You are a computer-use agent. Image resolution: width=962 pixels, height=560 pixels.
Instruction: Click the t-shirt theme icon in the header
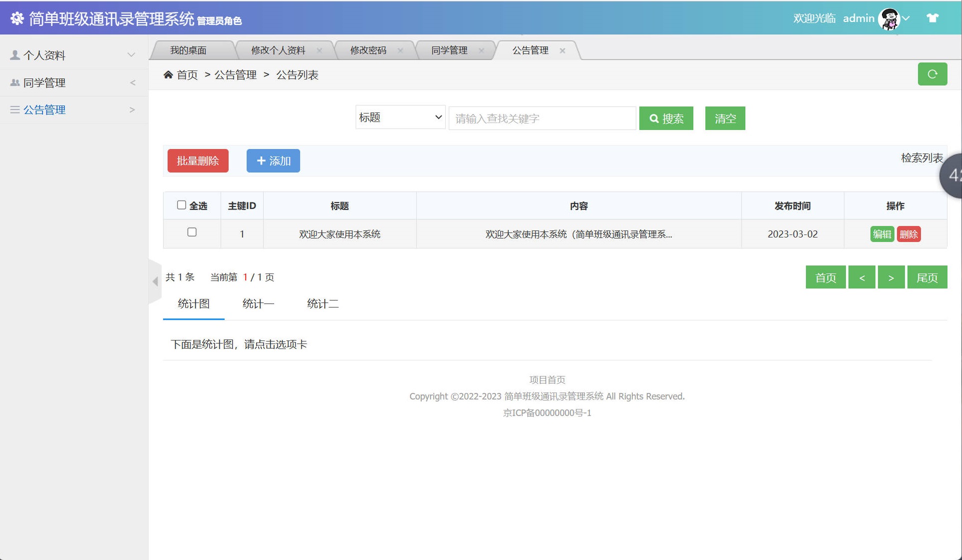coord(932,17)
